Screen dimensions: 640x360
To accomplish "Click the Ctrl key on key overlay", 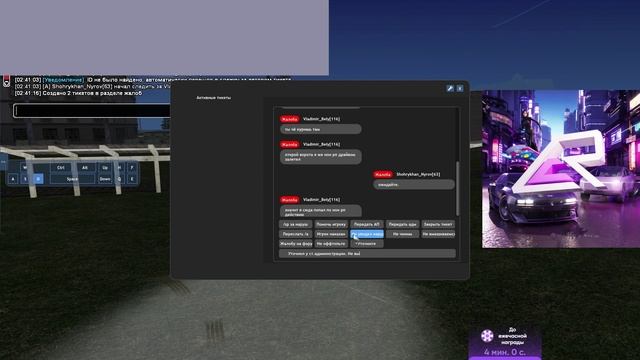I will pyautogui.click(x=60, y=167).
